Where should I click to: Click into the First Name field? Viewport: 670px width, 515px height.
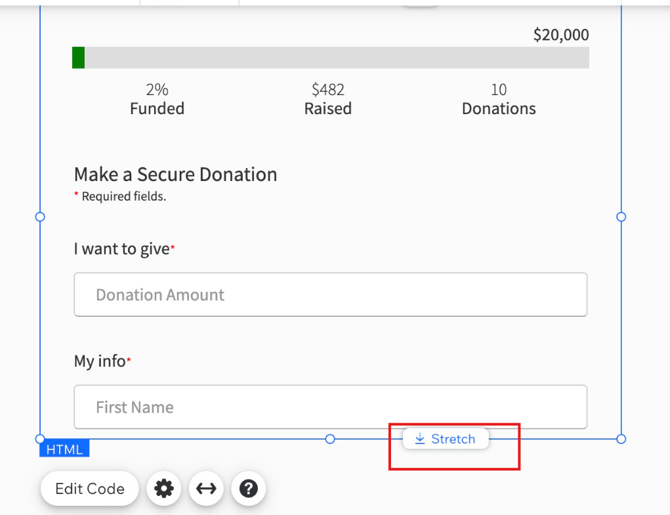pos(330,407)
